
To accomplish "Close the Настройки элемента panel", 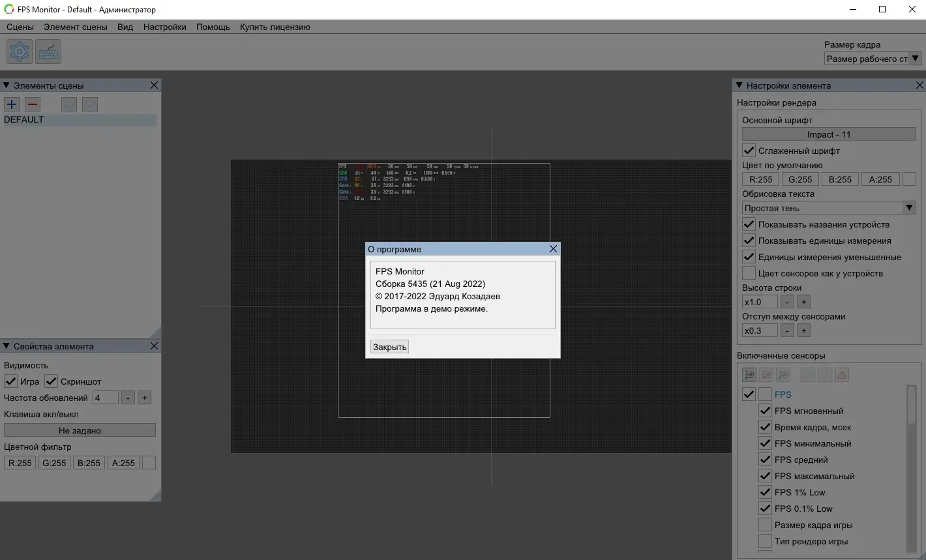I will pyautogui.click(x=919, y=85).
